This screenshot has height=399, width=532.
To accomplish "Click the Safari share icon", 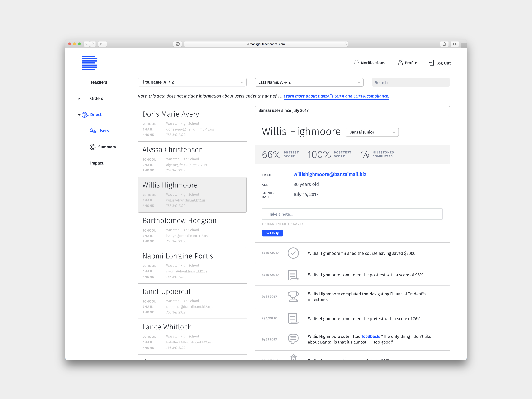I will [444, 44].
